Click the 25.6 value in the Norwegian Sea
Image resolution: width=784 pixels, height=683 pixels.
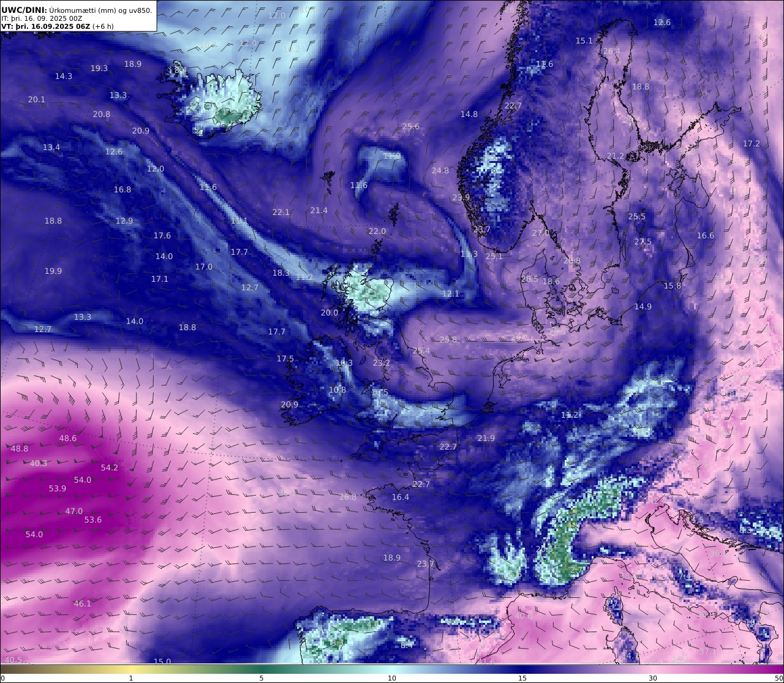tap(411, 126)
